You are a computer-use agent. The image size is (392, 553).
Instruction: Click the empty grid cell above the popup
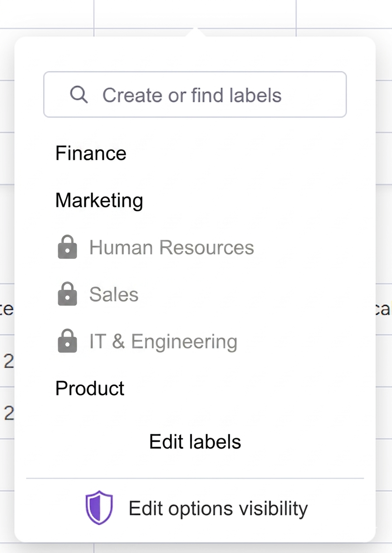point(195,14)
